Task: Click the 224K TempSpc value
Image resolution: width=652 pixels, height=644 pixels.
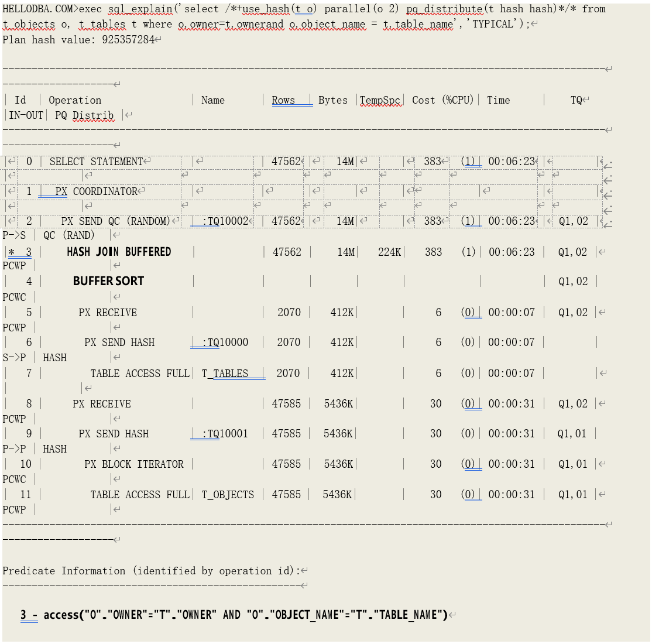Action: [x=389, y=252]
